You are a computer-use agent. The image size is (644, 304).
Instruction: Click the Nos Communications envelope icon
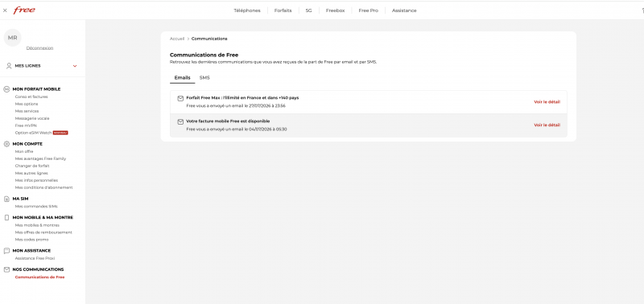[6, 269]
